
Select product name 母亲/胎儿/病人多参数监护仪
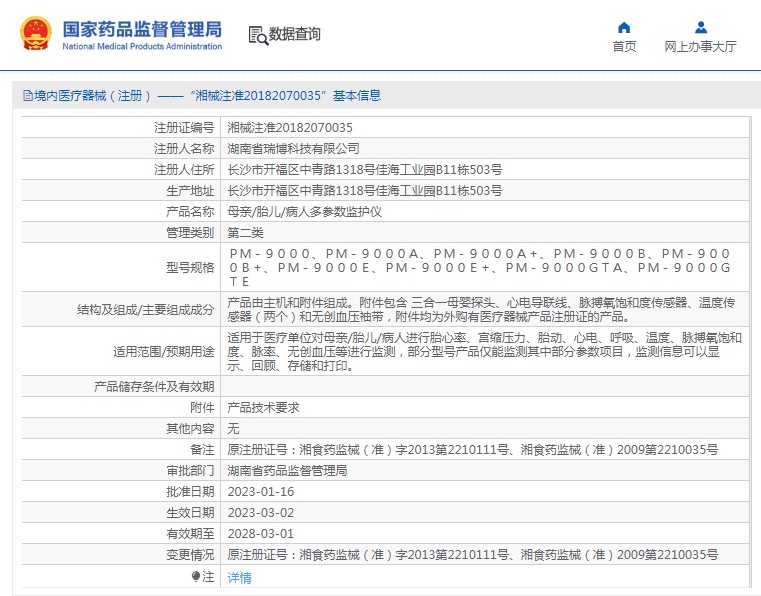tap(304, 212)
